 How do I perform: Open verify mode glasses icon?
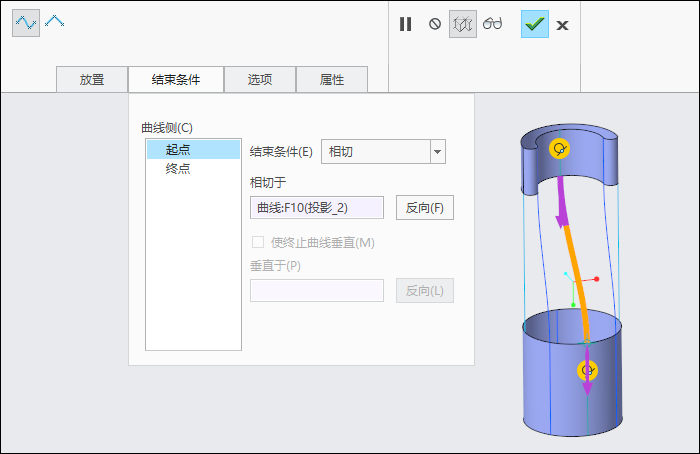[x=492, y=23]
